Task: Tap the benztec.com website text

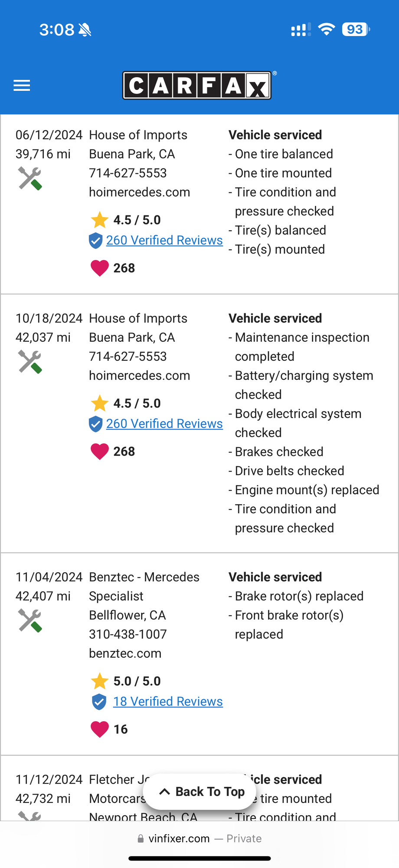Action: [x=125, y=653]
